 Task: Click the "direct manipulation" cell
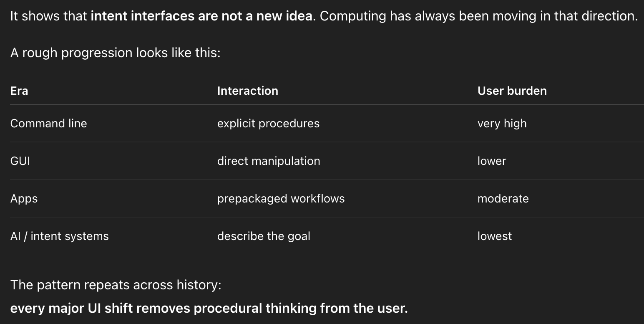click(269, 161)
